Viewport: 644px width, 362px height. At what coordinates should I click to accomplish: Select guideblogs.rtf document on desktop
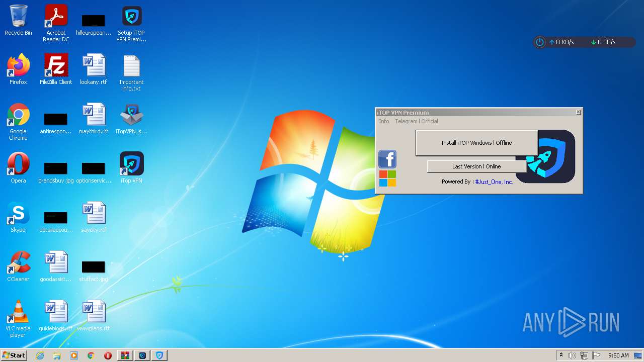[x=56, y=316]
